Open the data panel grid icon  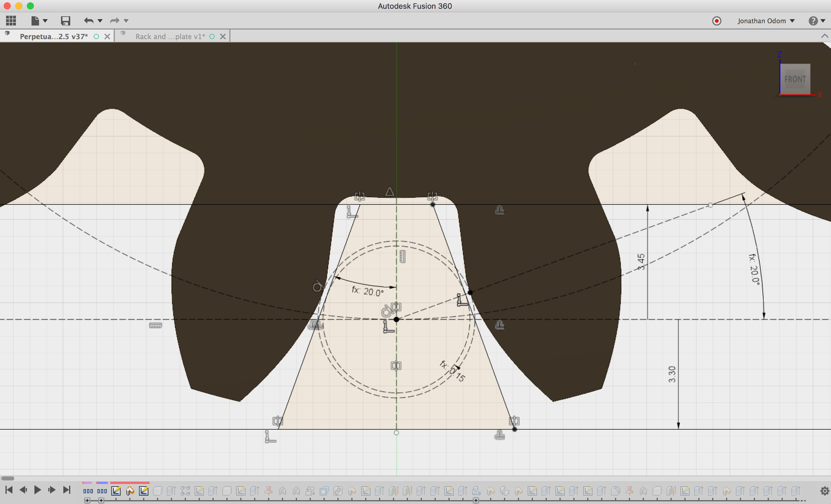11,21
